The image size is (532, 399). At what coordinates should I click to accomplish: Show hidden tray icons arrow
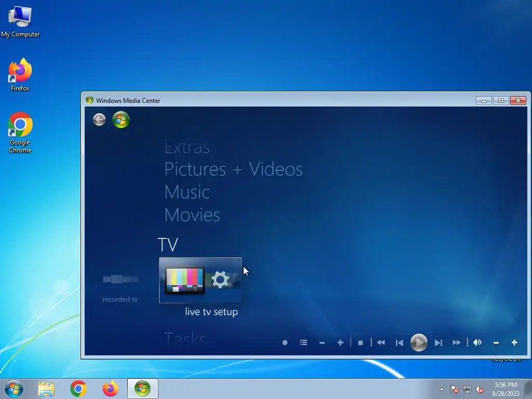pos(442,389)
